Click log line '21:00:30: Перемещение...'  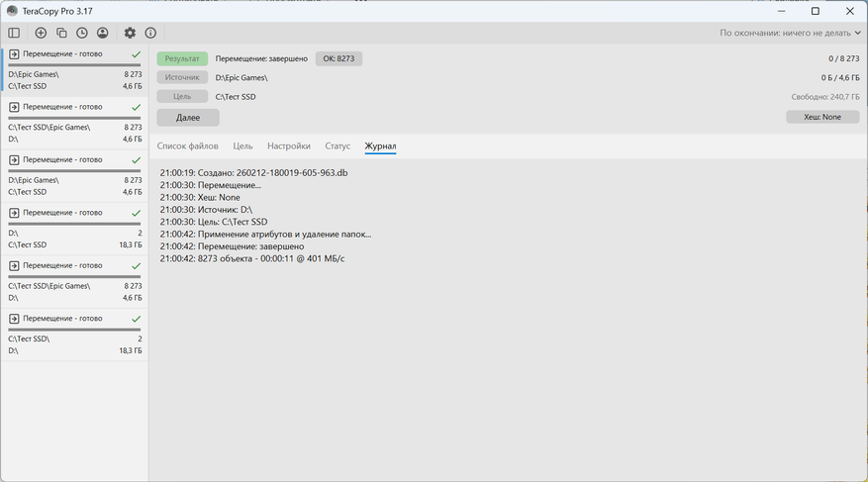click(x=211, y=185)
